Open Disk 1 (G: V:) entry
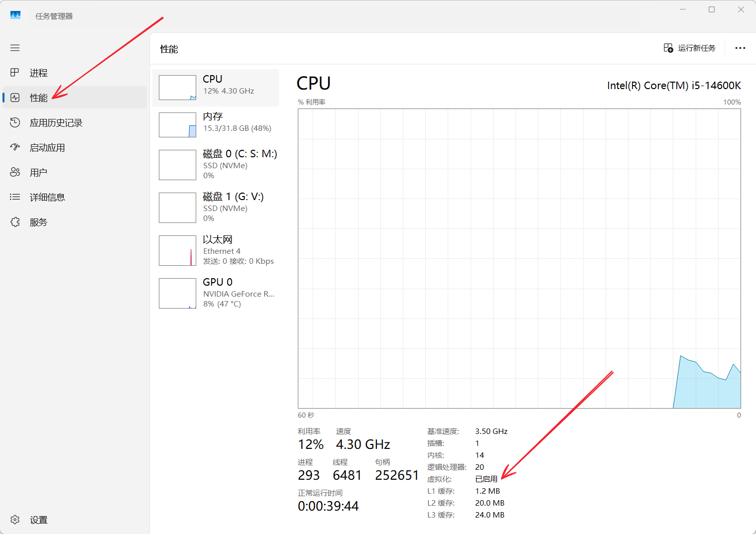The height and width of the screenshot is (534, 756). [x=217, y=208]
